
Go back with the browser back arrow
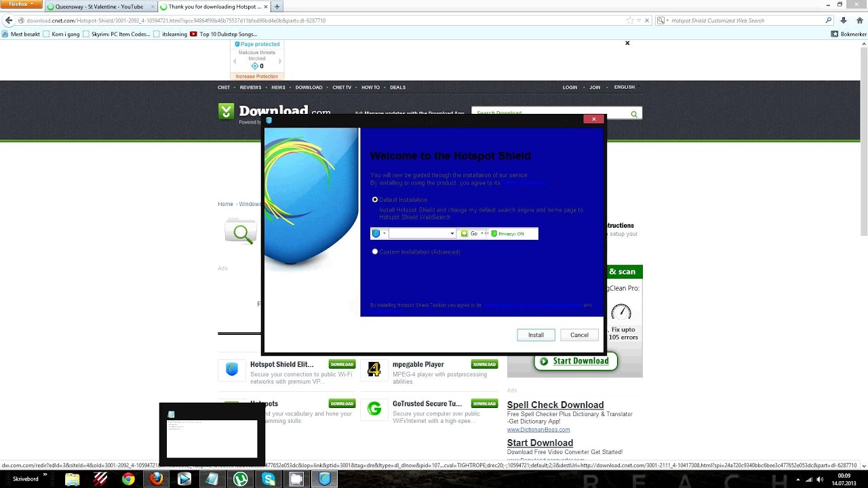tap(8, 20)
